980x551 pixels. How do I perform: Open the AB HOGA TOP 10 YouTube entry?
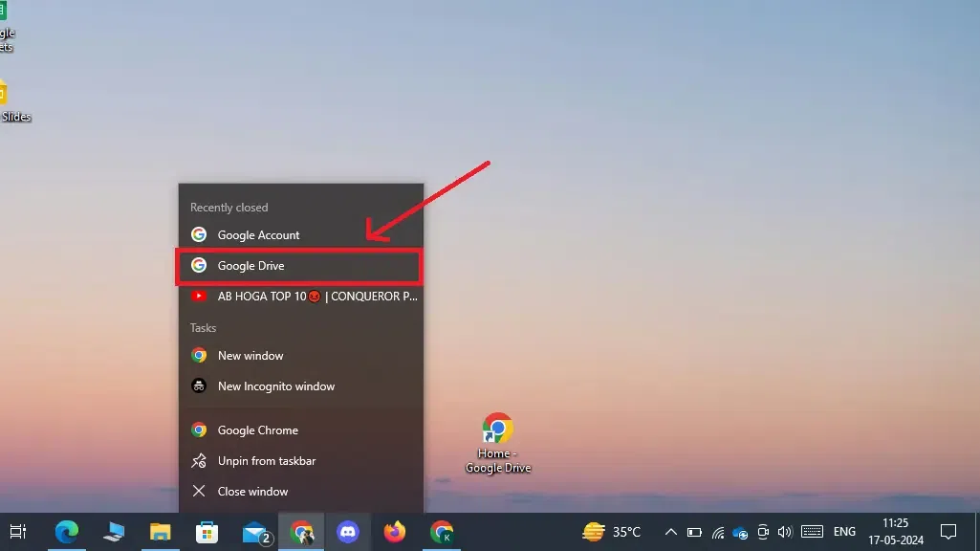300,297
